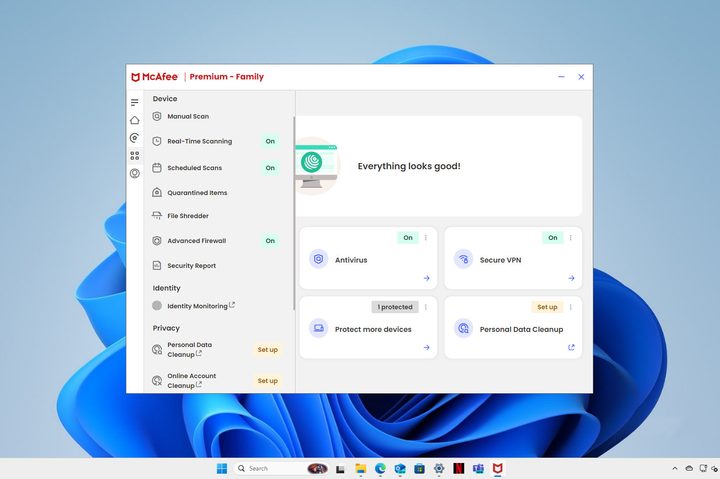Image resolution: width=720 pixels, height=479 pixels.
Task: Open Netflix from the taskbar
Action: tap(458, 468)
